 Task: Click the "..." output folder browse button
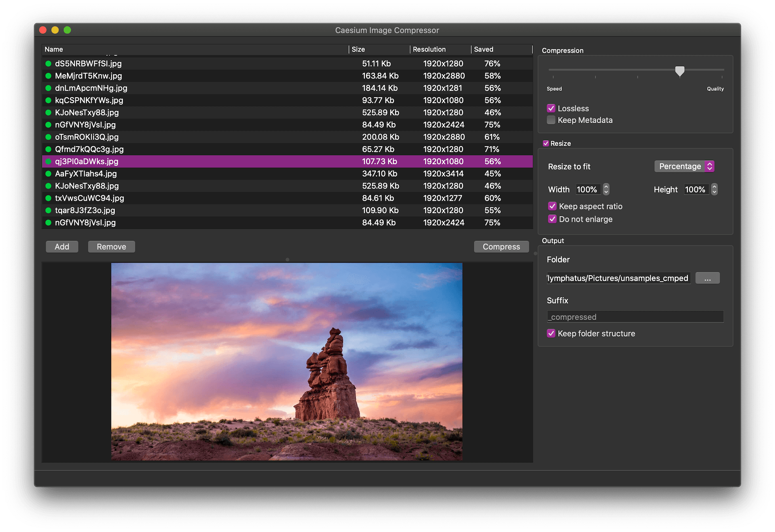[x=707, y=278]
